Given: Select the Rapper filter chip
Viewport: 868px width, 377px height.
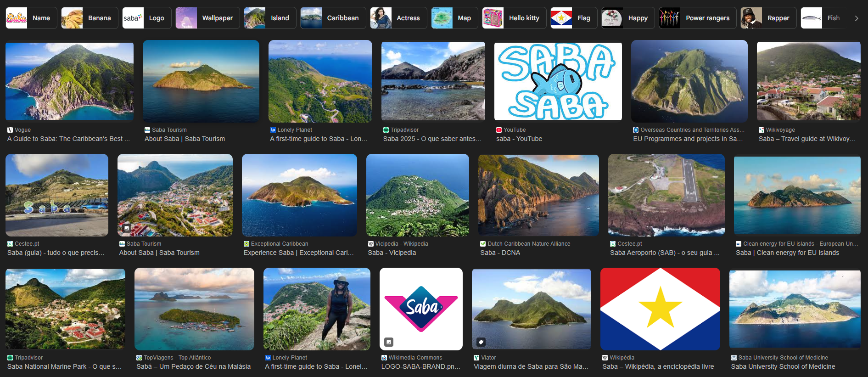Looking at the screenshot, I should 768,18.
